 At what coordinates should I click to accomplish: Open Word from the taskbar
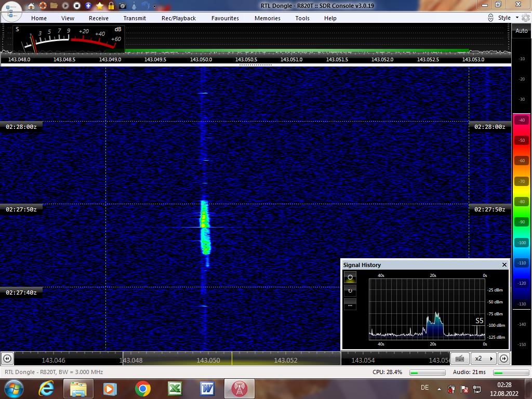(207, 389)
